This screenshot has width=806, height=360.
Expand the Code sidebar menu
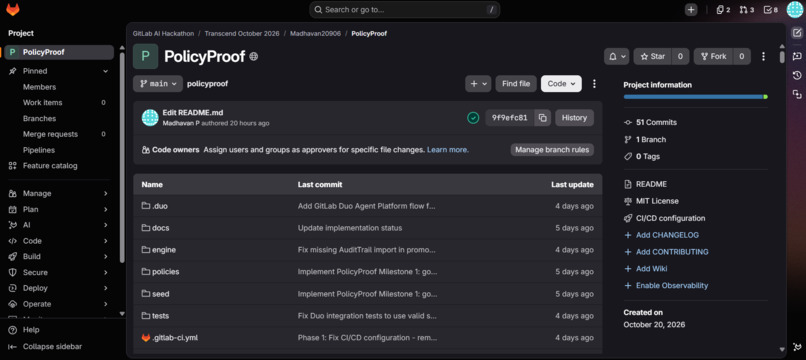click(59, 241)
